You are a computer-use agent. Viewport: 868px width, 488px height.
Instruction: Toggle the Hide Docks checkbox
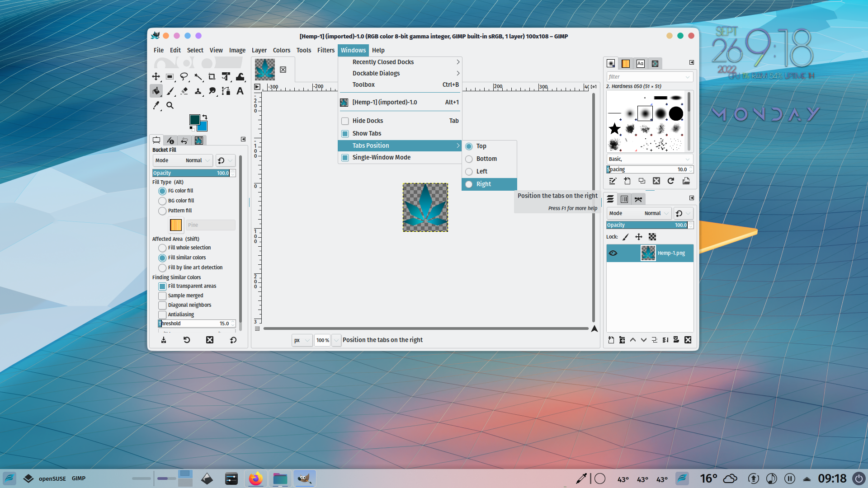(x=345, y=121)
